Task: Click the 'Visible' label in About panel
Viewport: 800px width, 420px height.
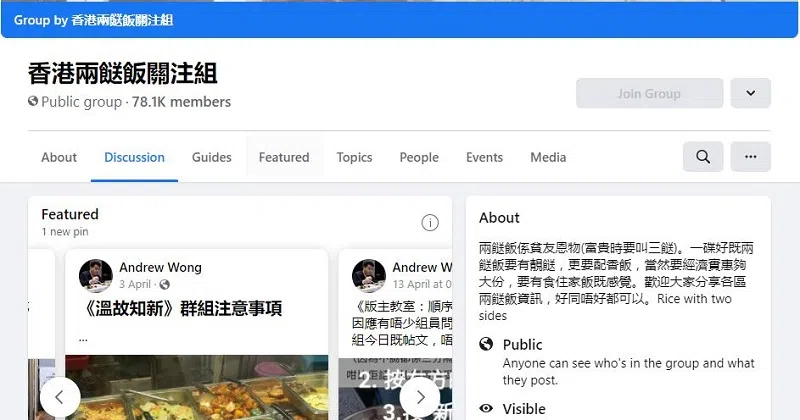Action: (524, 409)
